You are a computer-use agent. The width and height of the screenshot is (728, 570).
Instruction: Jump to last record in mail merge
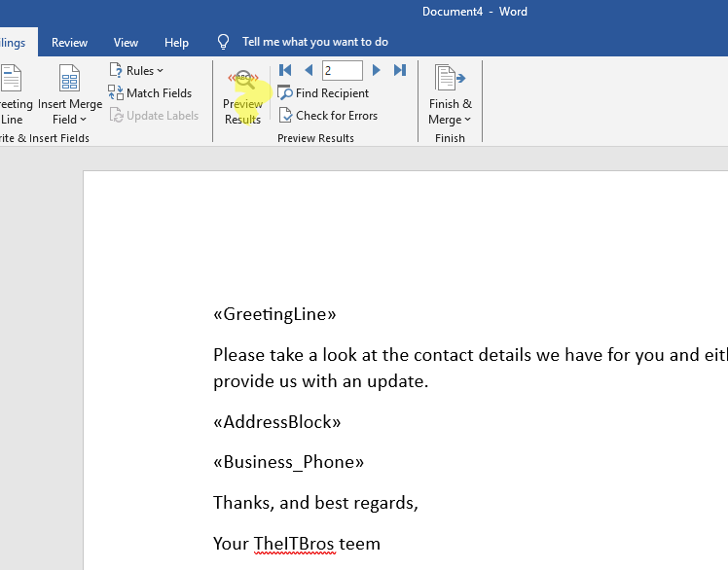click(x=400, y=70)
